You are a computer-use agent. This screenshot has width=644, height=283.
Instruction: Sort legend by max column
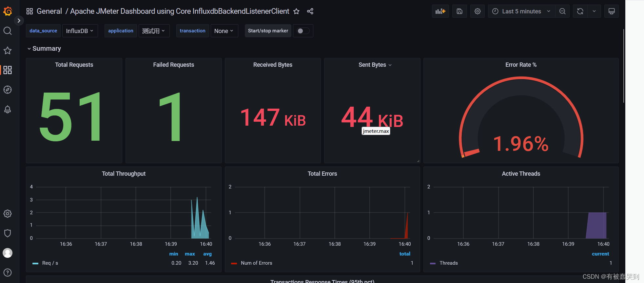[x=190, y=254]
